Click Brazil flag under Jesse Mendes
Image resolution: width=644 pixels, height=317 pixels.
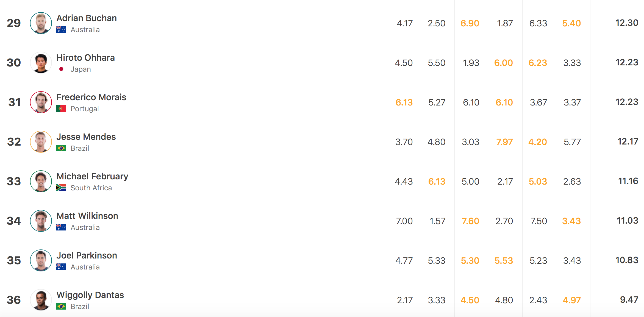[x=61, y=148]
